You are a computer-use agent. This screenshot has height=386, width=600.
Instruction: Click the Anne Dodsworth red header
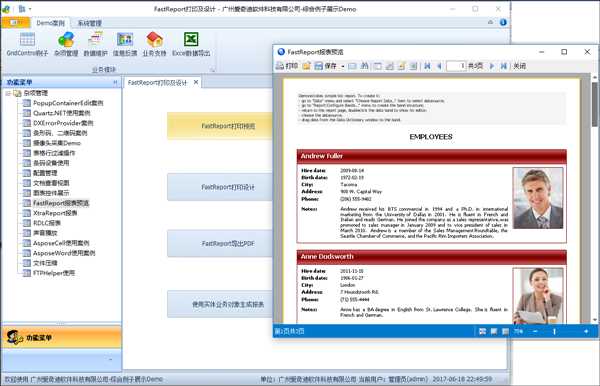432,257
